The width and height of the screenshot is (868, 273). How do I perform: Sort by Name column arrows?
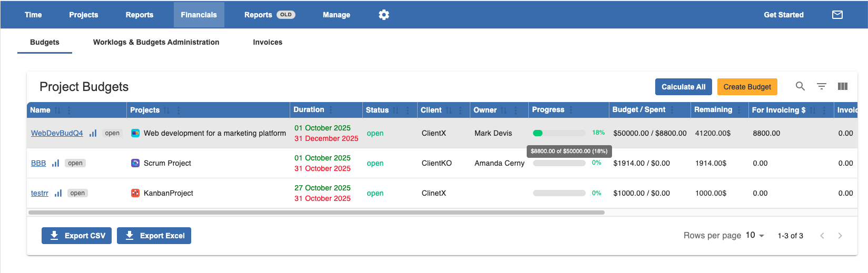pos(57,110)
